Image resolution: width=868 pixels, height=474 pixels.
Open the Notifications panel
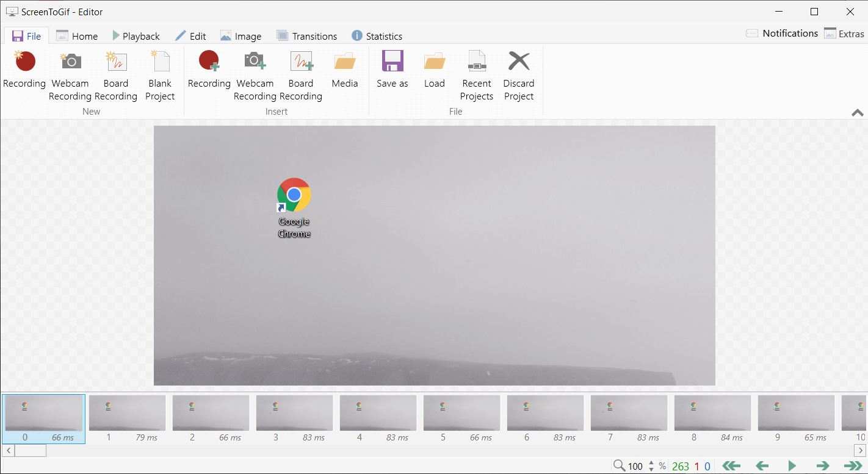[782, 34]
